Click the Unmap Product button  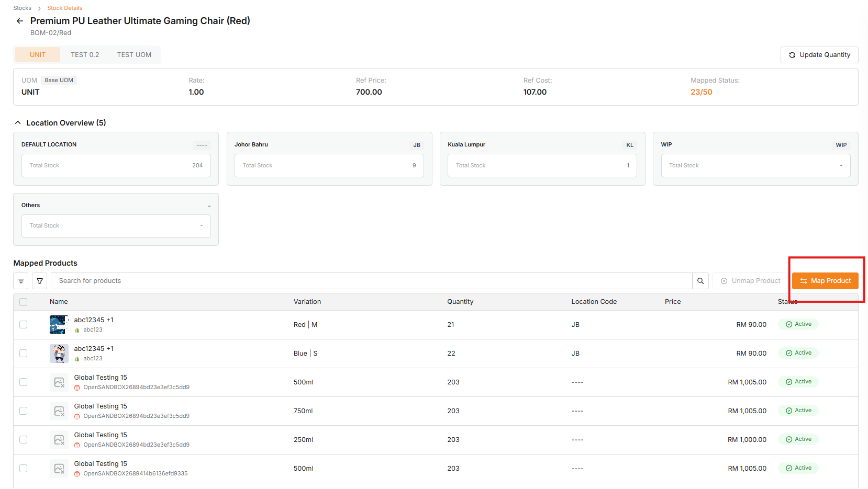point(750,281)
